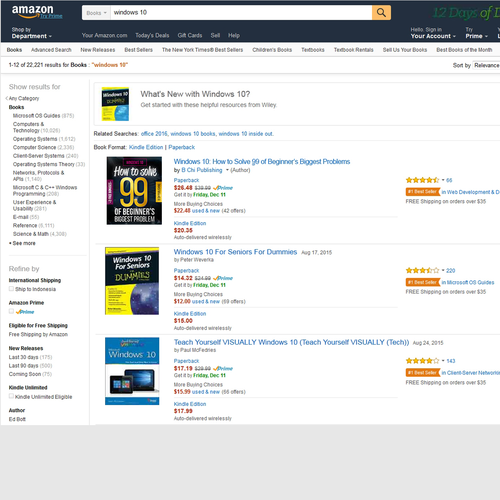
Task: Filter by author Ed Bott
Action: pyautogui.click(x=17, y=419)
